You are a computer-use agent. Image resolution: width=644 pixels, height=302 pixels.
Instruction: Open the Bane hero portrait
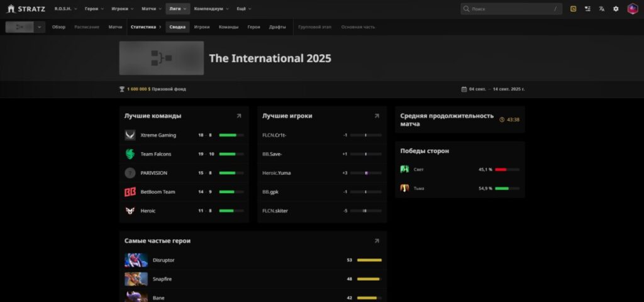pyautogui.click(x=136, y=297)
